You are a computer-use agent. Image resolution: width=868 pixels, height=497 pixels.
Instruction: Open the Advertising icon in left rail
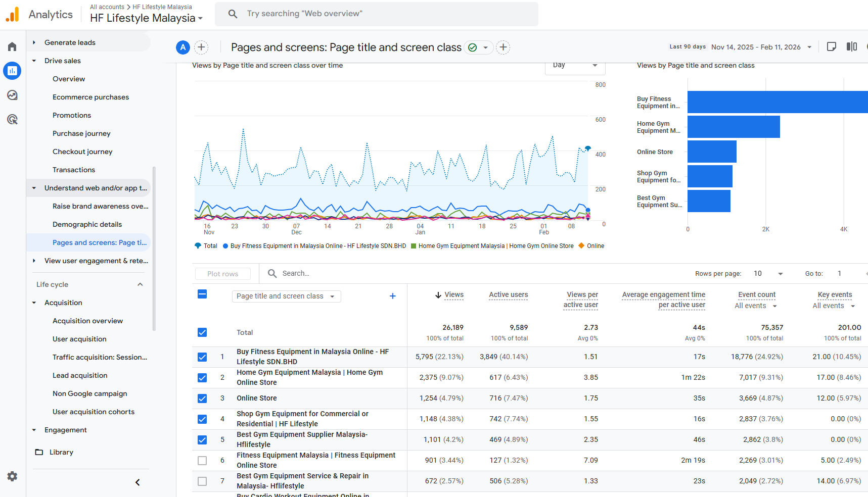(12, 119)
